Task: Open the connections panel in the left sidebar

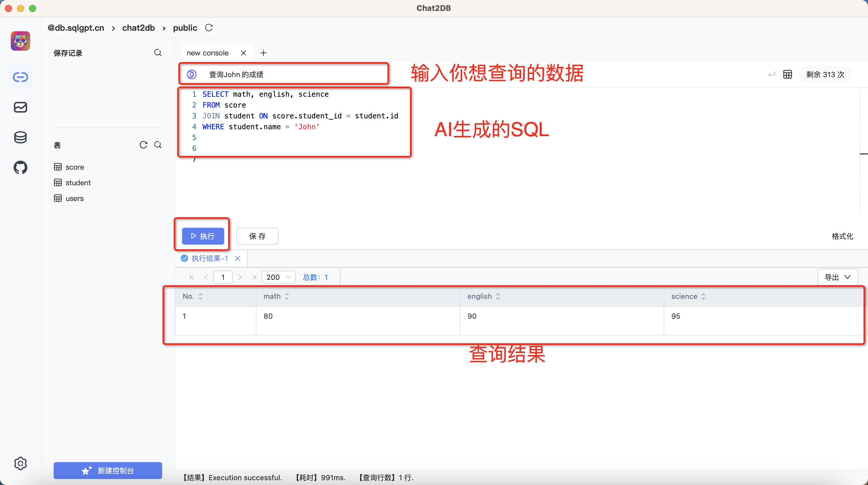Action: tap(20, 77)
